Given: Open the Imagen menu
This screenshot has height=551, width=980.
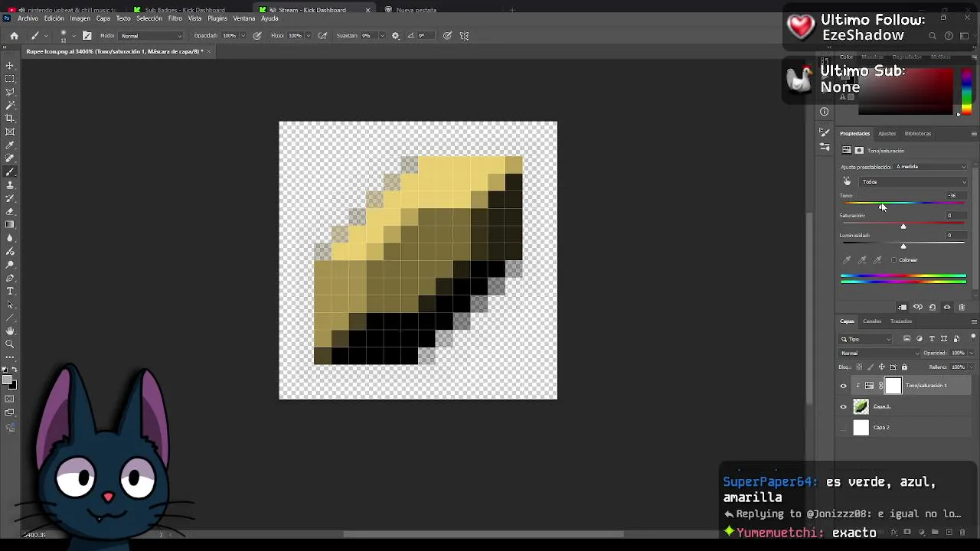Looking at the screenshot, I should coord(80,18).
